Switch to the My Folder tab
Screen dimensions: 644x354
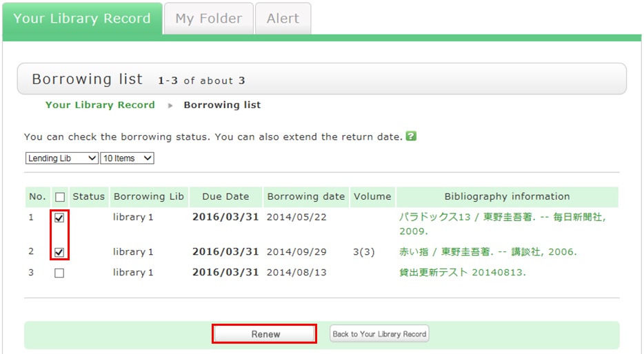click(x=208, y=19)
